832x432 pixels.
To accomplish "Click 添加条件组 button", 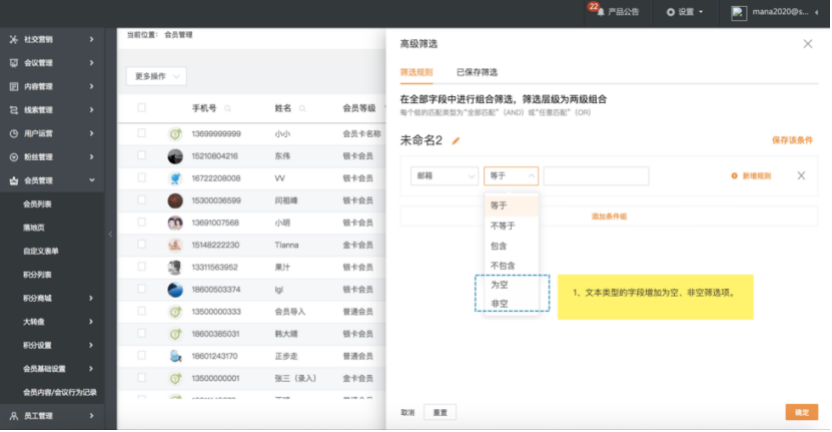I will pyautogui.click(x=609, y=217).
